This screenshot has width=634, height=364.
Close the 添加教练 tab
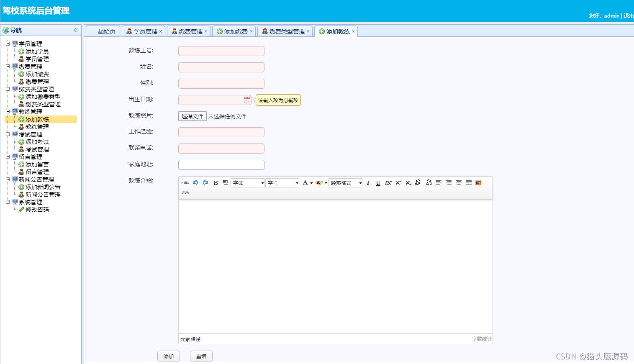[x=353, y=31]
